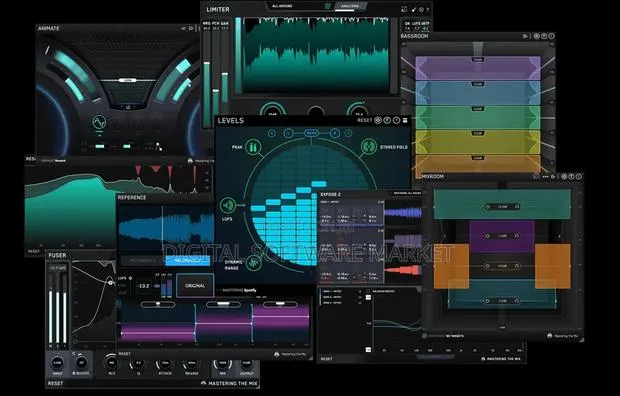Open Bassroom settings gear icon
The width and height of the screenshot is (620, 396).
point(537,36)
